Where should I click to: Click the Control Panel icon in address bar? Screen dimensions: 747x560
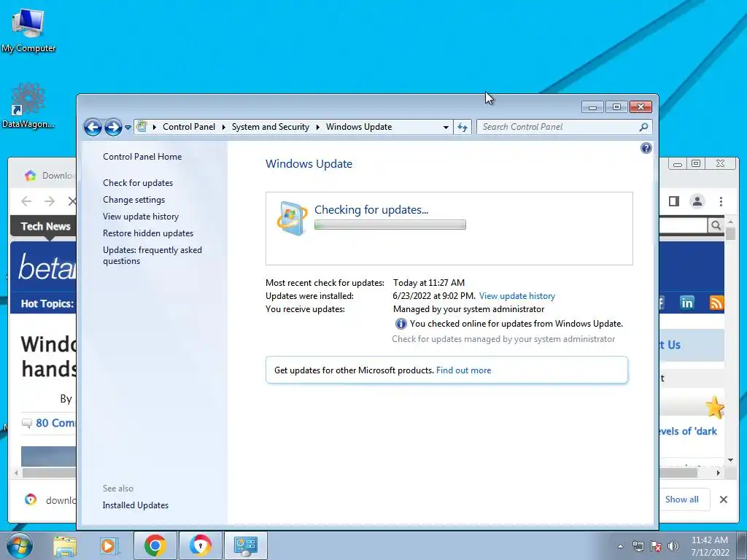click(x=142, y=126)
